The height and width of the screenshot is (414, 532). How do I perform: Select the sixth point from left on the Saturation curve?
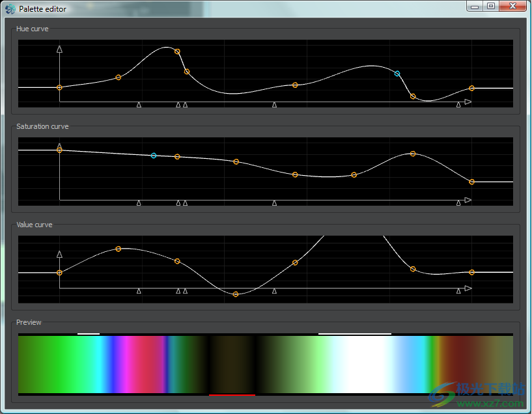click(354, 175)
